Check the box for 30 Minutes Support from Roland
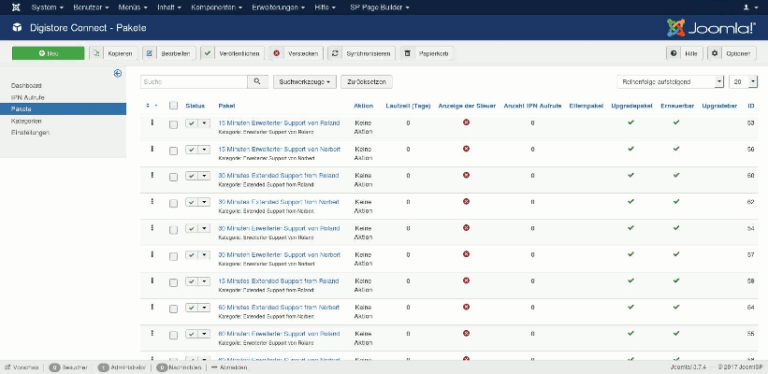The height and width of the screenshot is (374, 768). (173, 177)
